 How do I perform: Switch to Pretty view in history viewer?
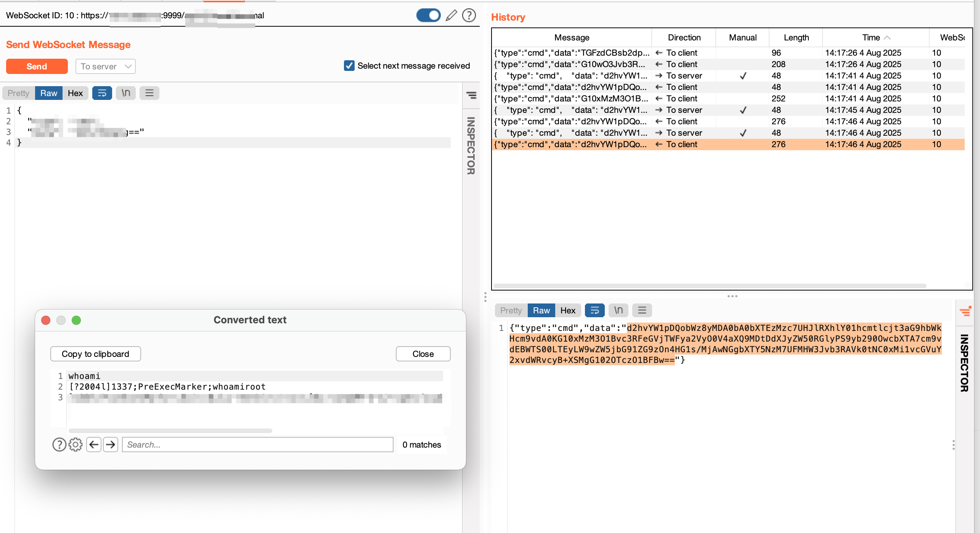pos(511,310)
